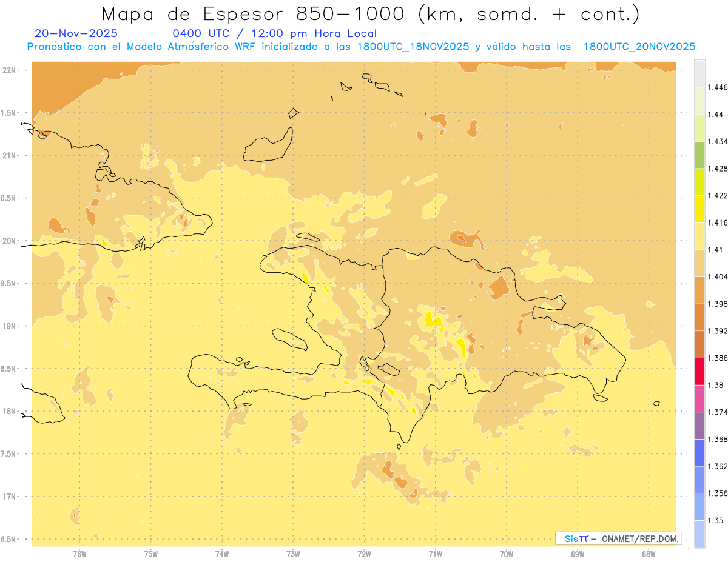Click the legend value "1.422"
This screenshot has height=562, width=728.
pos(717,195)
